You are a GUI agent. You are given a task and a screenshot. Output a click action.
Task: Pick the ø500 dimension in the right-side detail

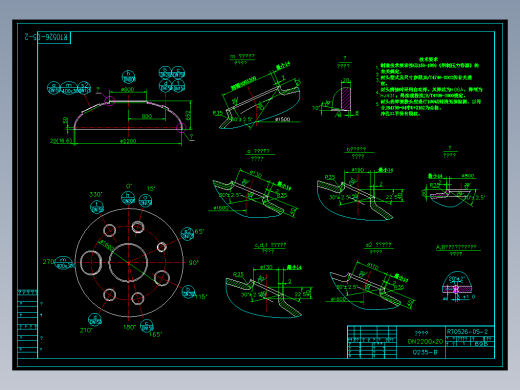click(468, 176)
